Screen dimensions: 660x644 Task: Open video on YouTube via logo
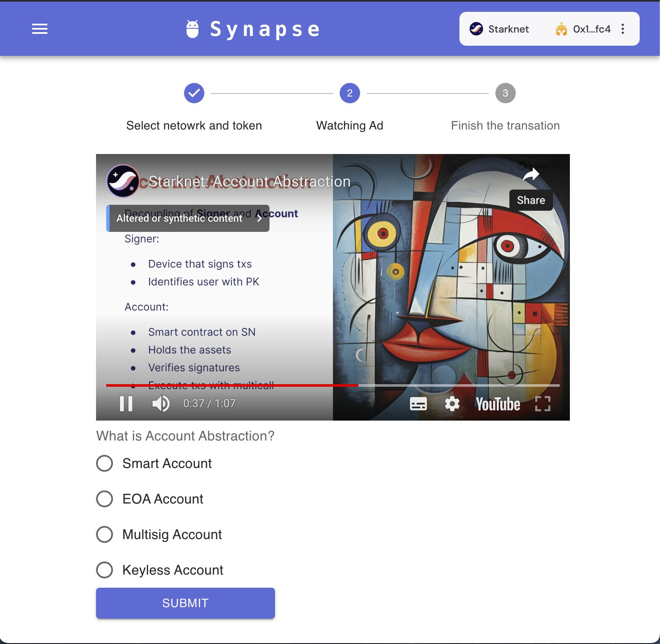[498, 404]
